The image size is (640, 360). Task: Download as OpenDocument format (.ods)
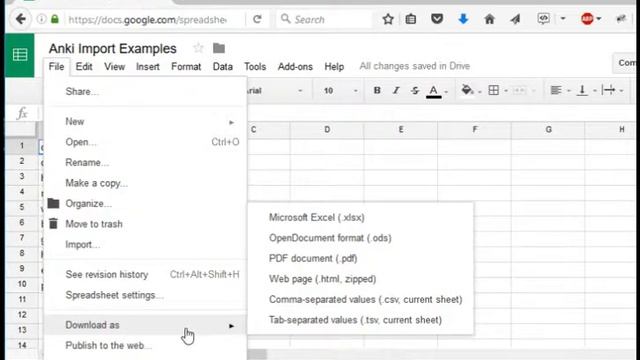click(361, 238)
